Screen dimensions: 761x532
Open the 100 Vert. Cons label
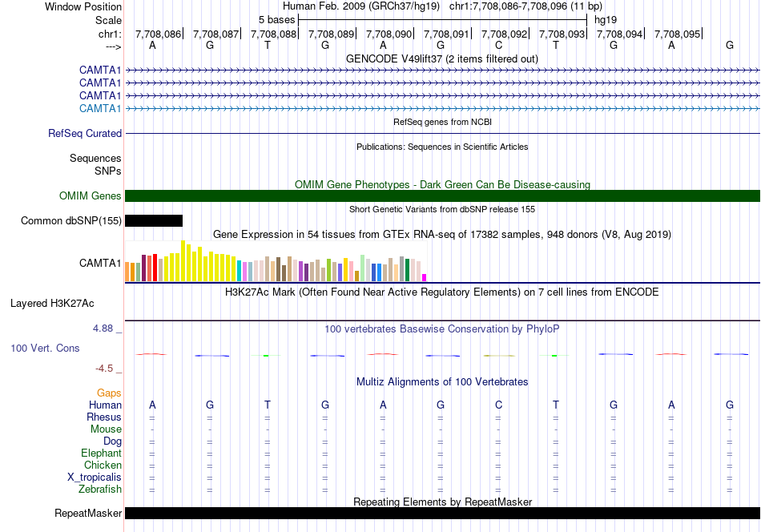click(x=45, y=348)
